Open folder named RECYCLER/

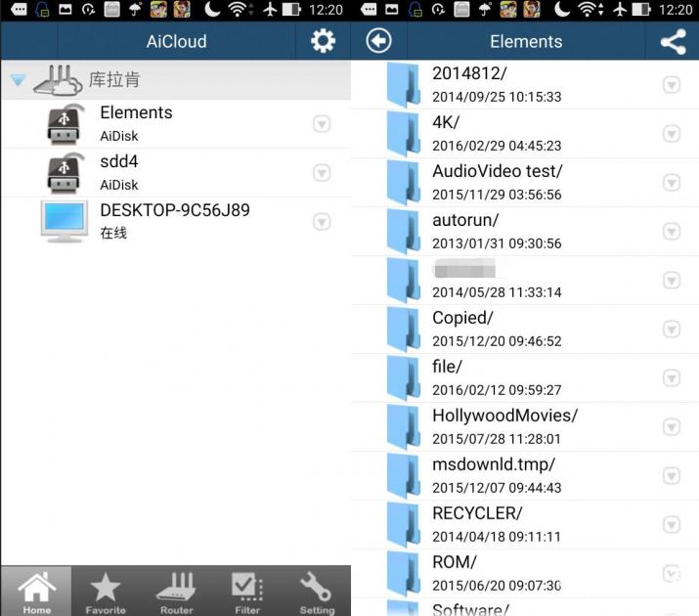[x=525, y=525]
